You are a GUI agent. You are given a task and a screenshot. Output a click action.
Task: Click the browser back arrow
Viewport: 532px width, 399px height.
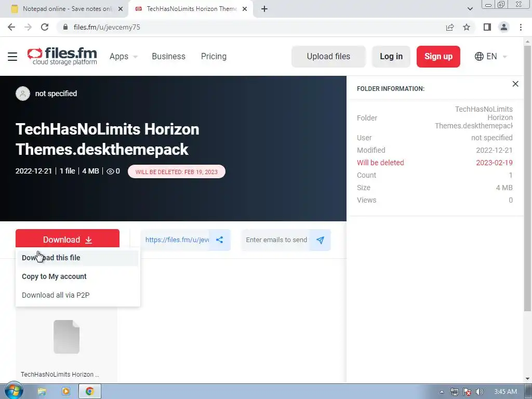click(11, 27)
